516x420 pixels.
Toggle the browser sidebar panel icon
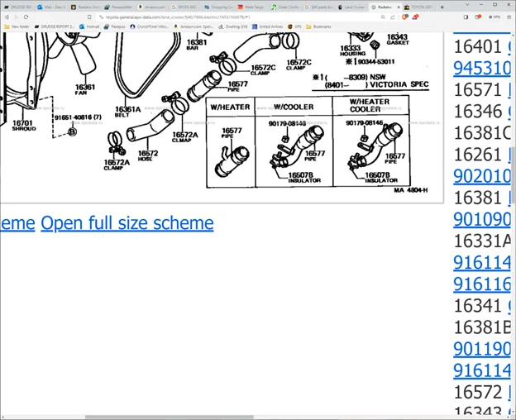tap(466, 17)
